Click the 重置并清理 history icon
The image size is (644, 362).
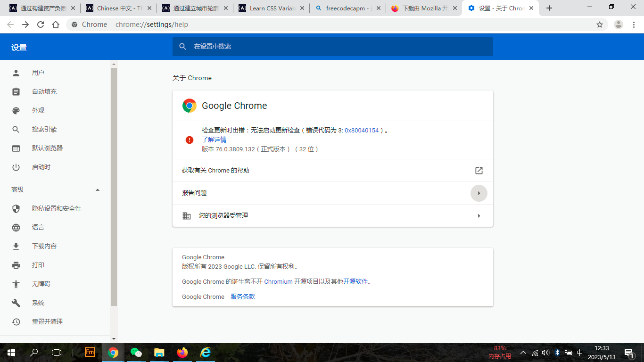pyautogui.click(x=17, y=321)
